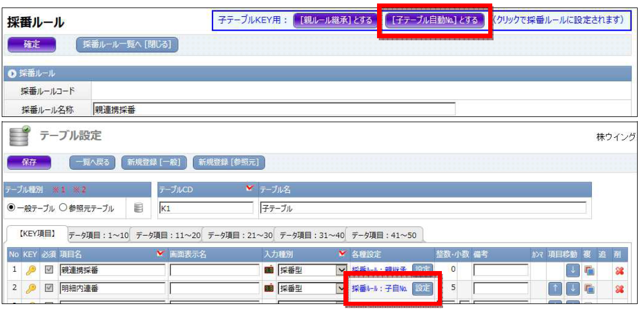Click [子テーブル自動No.]とする button

click(x=434, y=20)
